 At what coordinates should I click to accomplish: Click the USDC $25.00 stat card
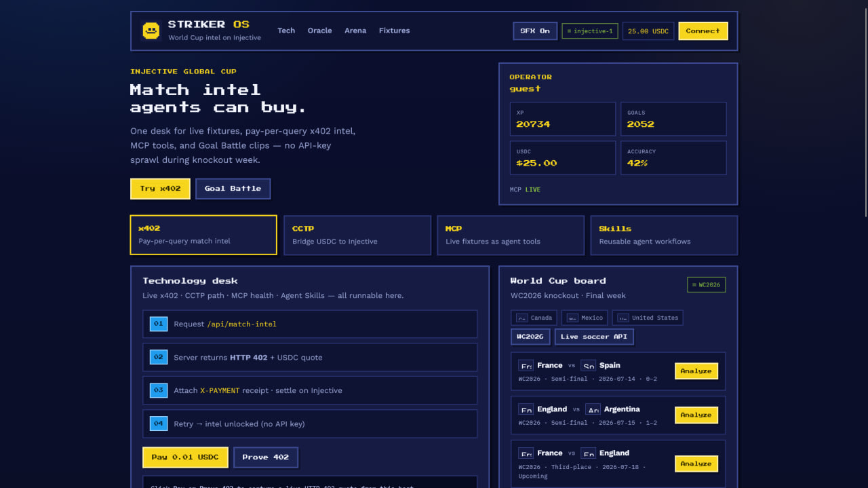(563, 157)
